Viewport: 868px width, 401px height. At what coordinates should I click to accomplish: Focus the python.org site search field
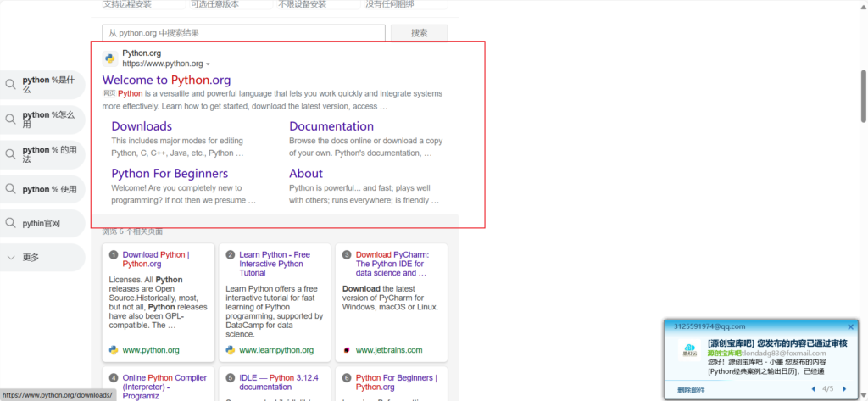pos(243,33)
